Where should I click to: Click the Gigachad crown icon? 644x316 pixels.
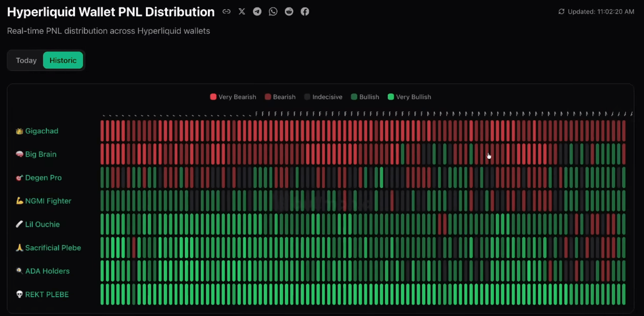tap(19, 131)
